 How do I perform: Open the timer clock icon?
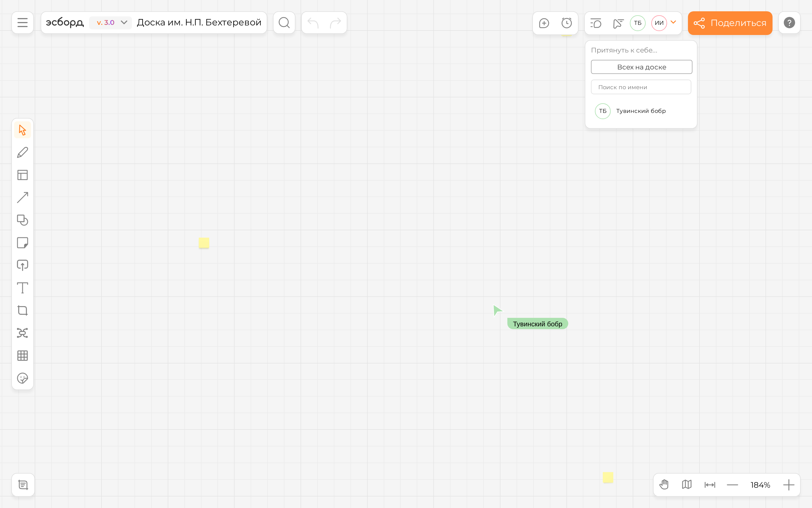coord(566,23)
